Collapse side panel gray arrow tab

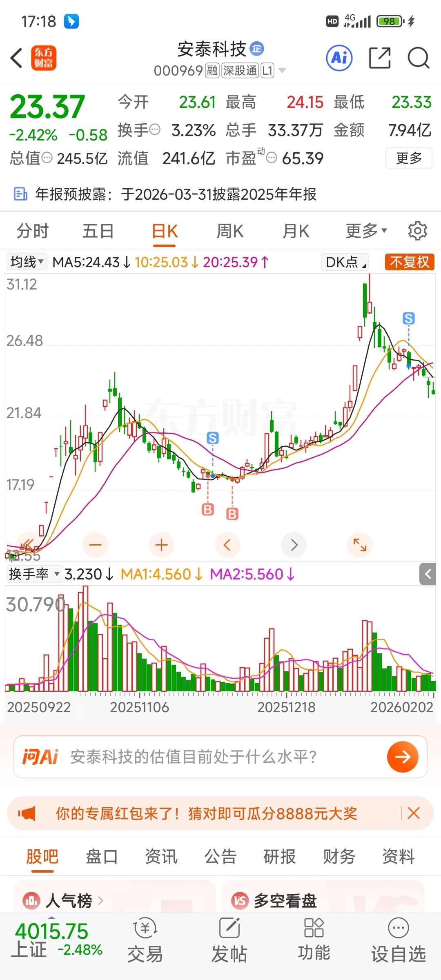tap(428, 574)
